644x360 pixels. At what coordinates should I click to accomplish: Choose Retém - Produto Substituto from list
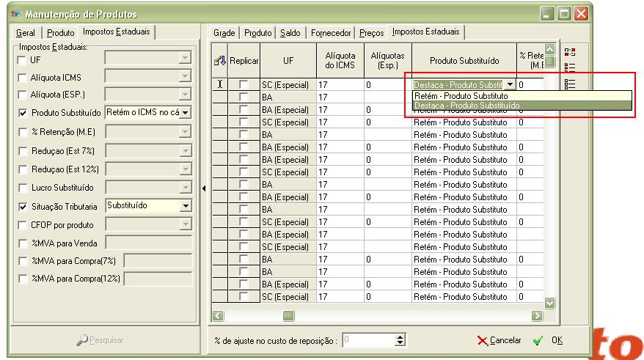pos(522,95)
